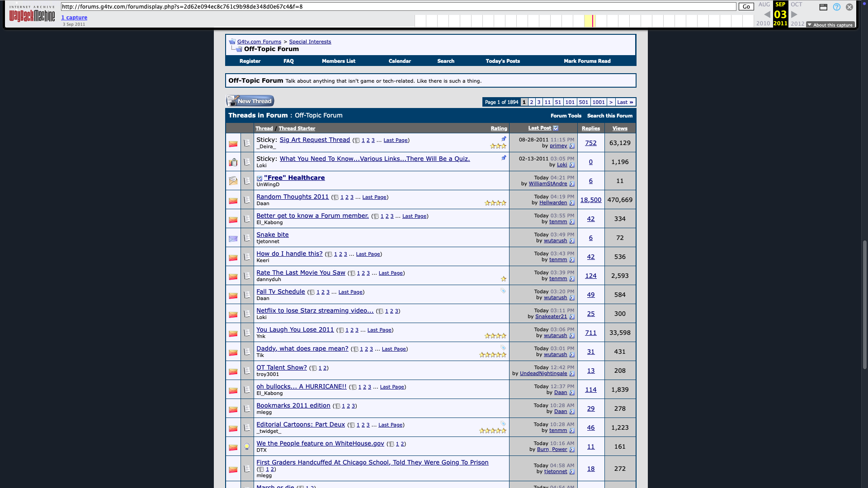Start a New Thread
The height and width of the screenshot is (488, 868).
pyautogui.click(x=250, y=101)
